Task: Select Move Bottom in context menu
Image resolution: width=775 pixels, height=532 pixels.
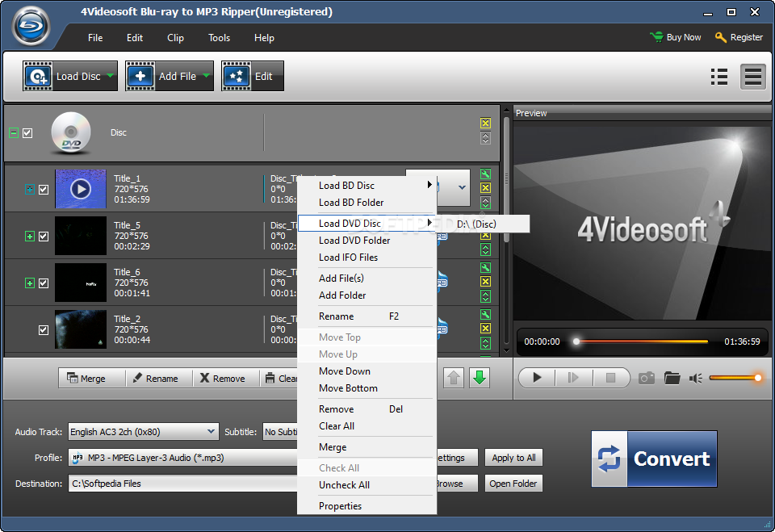Action: 367,388
